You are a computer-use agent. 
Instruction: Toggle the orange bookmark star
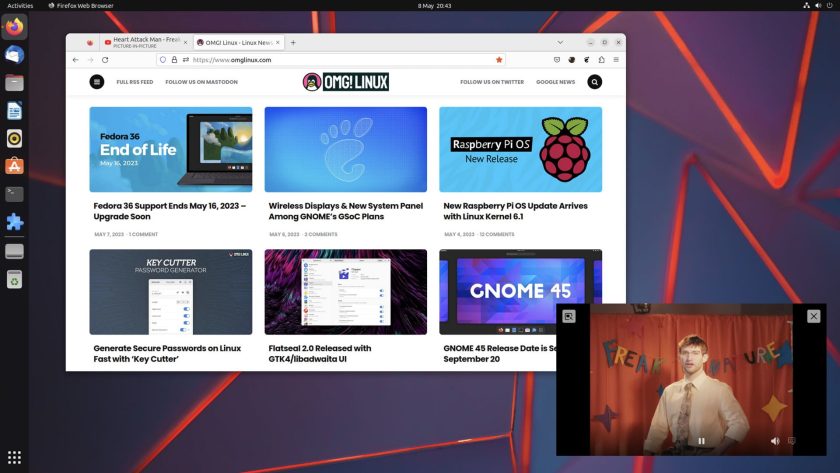[x=499, y=60]
